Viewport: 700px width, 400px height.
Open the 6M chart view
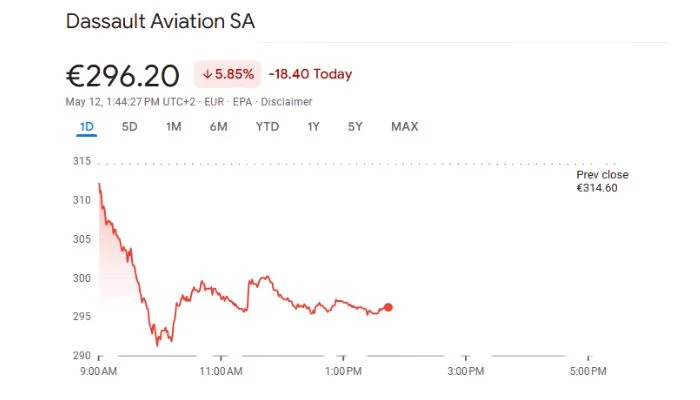[218, 127]
